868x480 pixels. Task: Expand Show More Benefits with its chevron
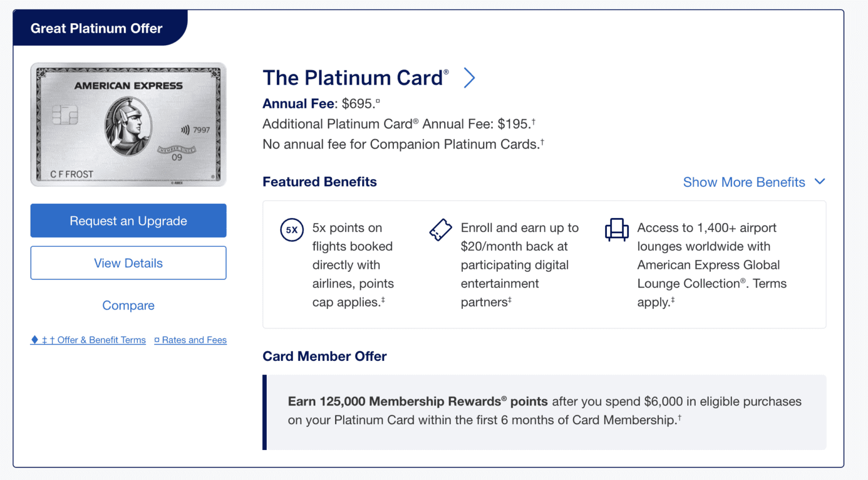point(821,182)
